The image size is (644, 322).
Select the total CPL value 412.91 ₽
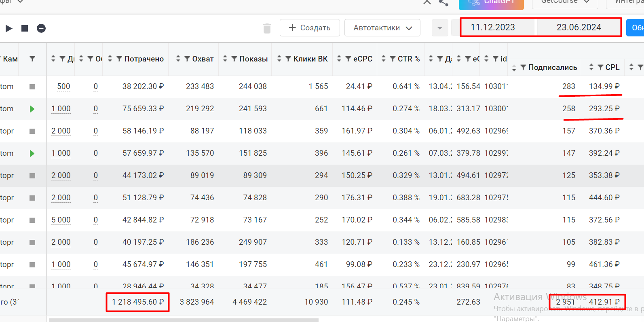[604, 302]
